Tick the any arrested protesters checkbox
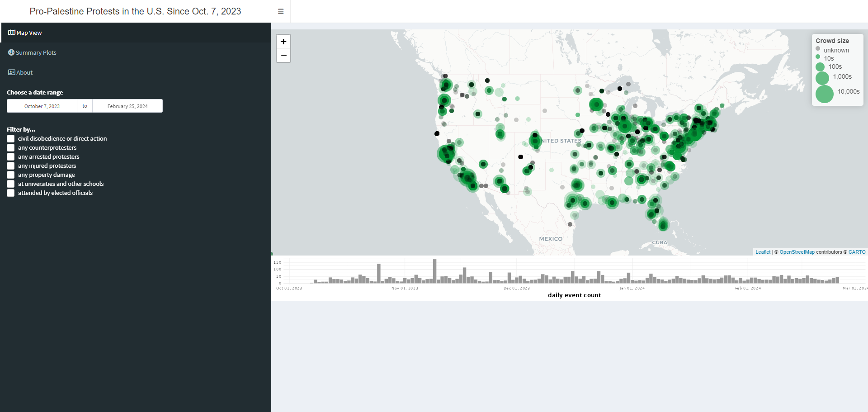 [x=11, y=157]
